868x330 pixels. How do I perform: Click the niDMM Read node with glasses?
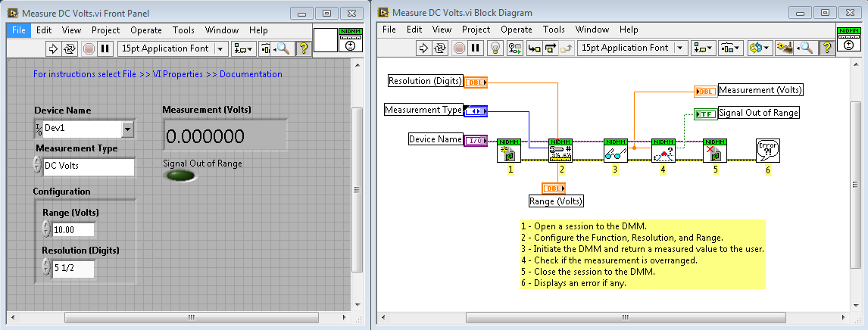tap(615, 151)
